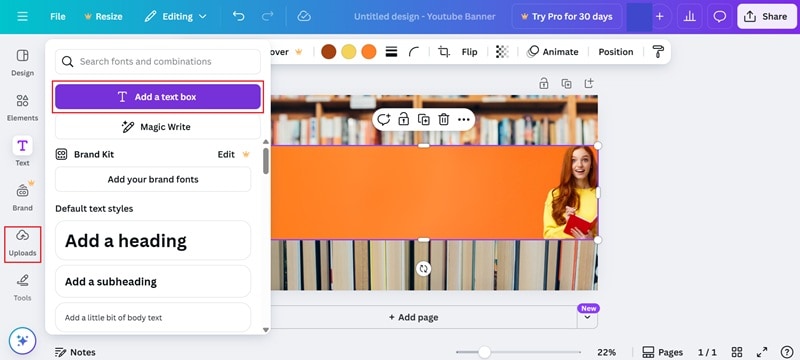Screen dimensions: 800x360
Task: Focus the Search fonts and combinations field
Action: (x=158, y=61)
